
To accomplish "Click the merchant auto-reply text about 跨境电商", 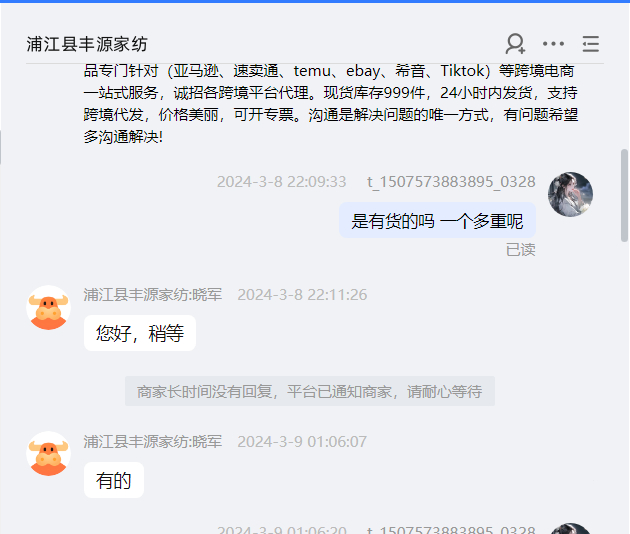I will tap(330, 104).
